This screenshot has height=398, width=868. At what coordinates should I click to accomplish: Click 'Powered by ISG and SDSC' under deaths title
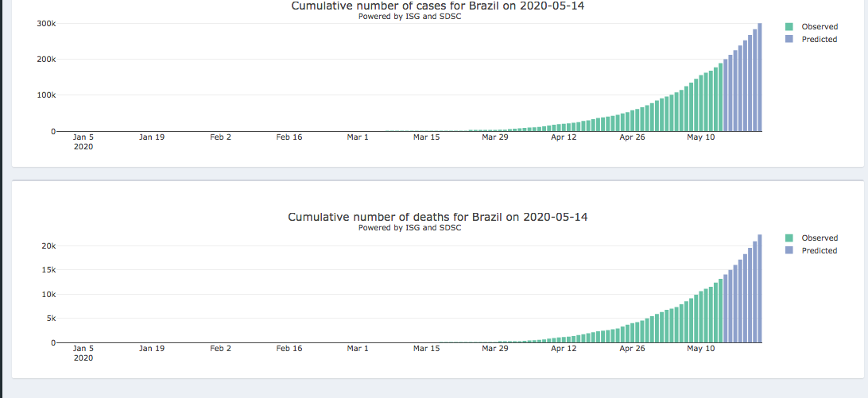click(409, 227)
